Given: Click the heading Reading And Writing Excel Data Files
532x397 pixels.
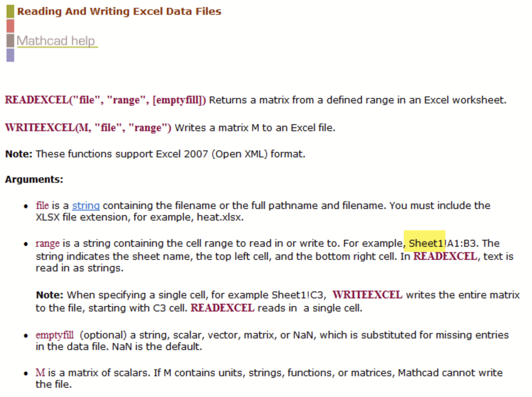Looking at the screenshot, I should point(120,11).
